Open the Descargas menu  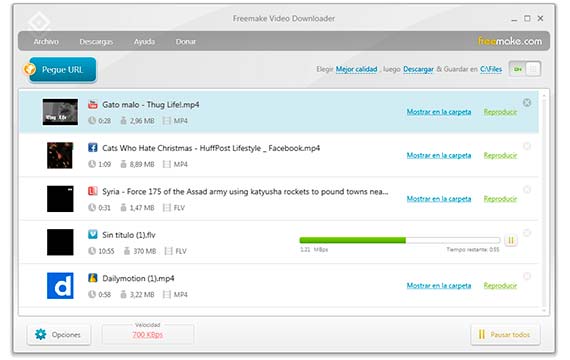[x=96, y=41]
